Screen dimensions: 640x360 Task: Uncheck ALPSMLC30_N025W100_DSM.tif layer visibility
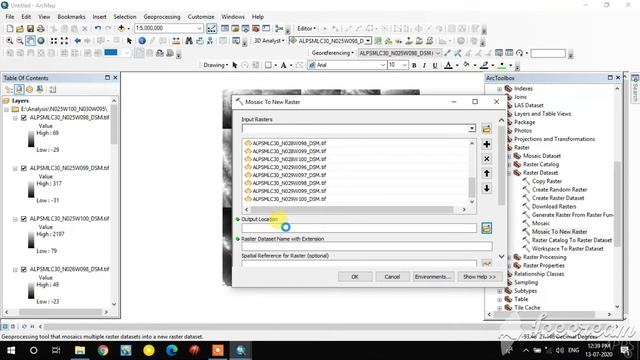point(24,219)
